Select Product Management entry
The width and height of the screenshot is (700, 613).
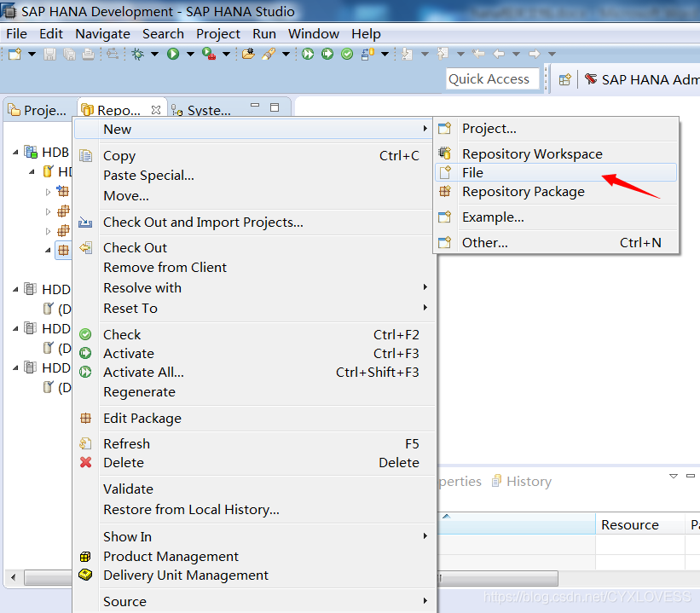pos(254,556)
